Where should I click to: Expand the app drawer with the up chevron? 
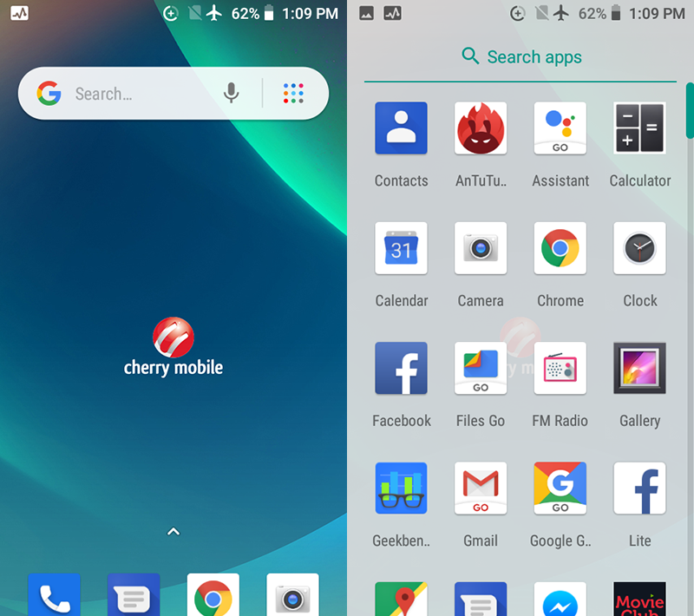pyautogui.click(x=173, y=532)
